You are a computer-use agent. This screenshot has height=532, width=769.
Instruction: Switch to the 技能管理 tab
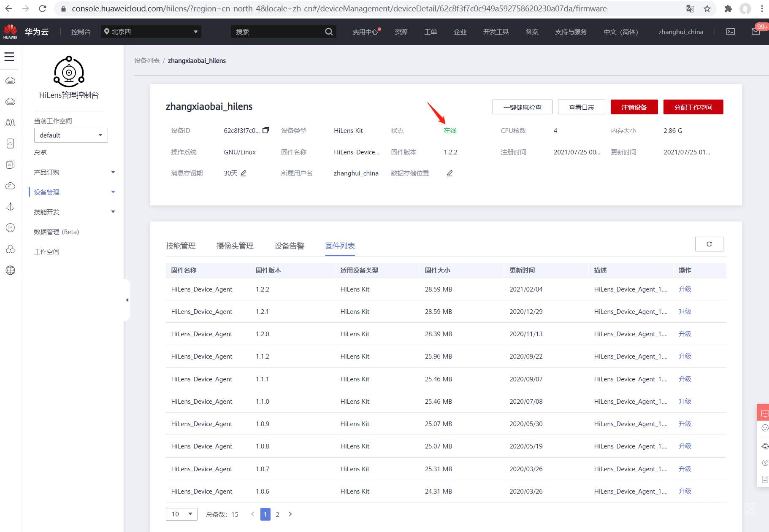coord(181,246)
